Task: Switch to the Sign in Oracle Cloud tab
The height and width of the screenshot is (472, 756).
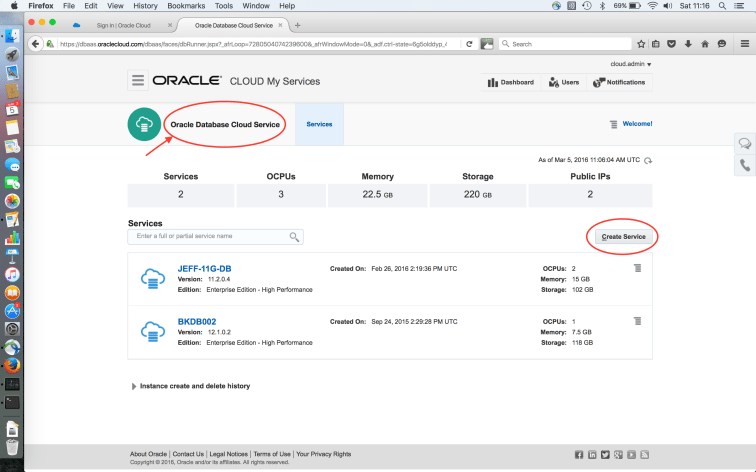Action: pyautogui.click(x=118, y=25)
